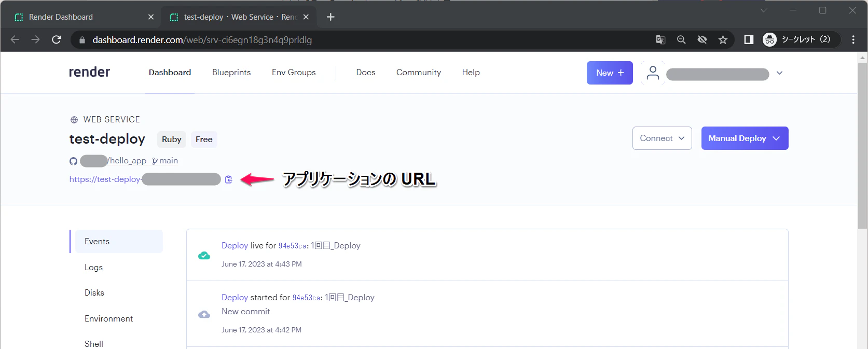Viewport: 868px width, 349px height.
Task: Go back to the previous page
Action: click(15, 40)
